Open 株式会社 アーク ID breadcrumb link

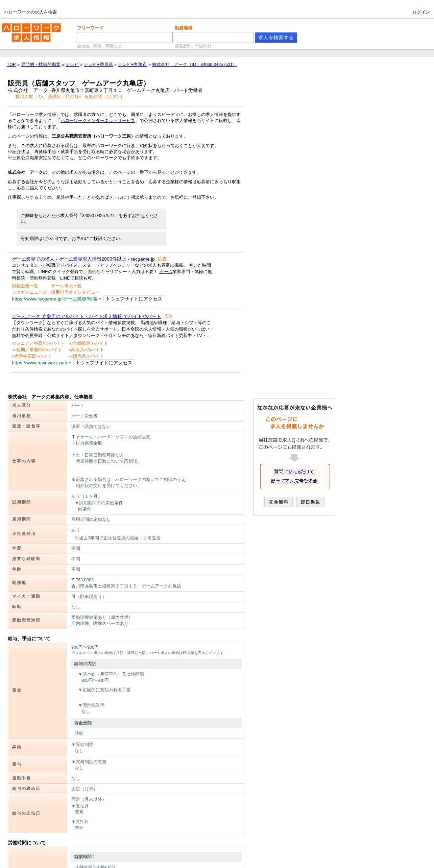click(x=194, y=65)
